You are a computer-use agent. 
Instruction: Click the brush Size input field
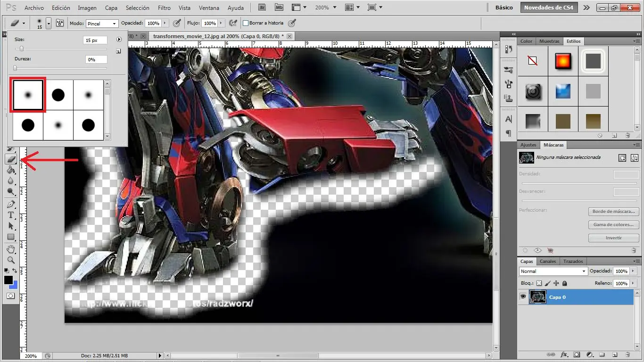click(x=95, y=41)
